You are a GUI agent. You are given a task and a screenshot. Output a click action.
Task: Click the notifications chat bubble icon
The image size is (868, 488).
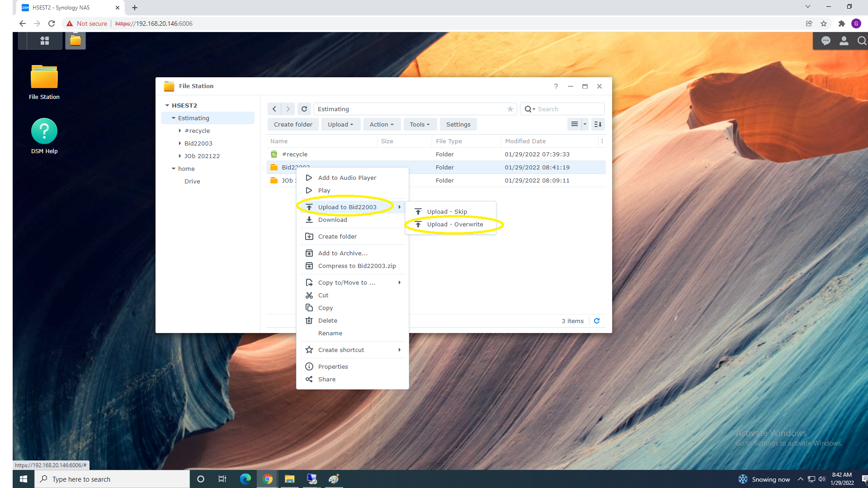point(826,41)
